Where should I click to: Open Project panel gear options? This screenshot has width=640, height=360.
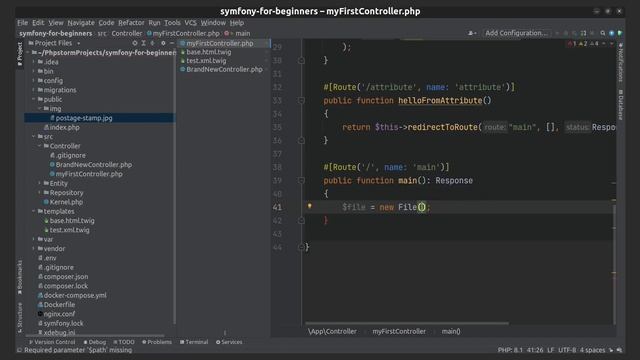pos(163,43)
